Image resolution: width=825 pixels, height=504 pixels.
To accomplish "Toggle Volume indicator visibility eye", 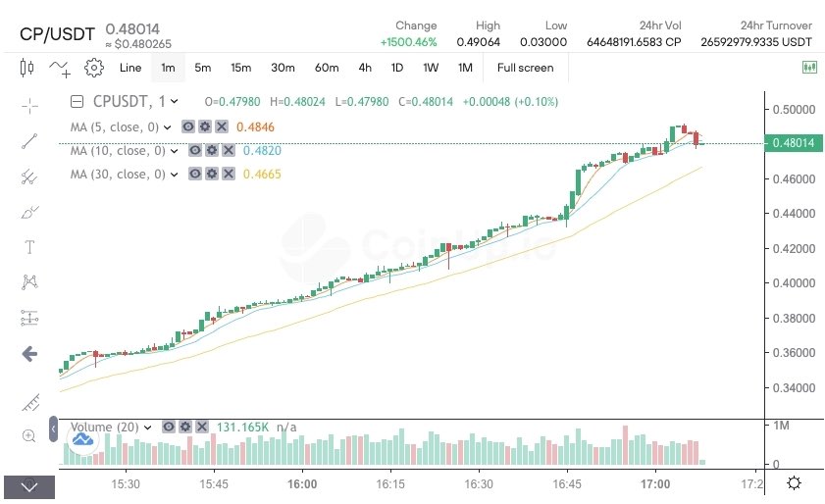I will (169, 427).
